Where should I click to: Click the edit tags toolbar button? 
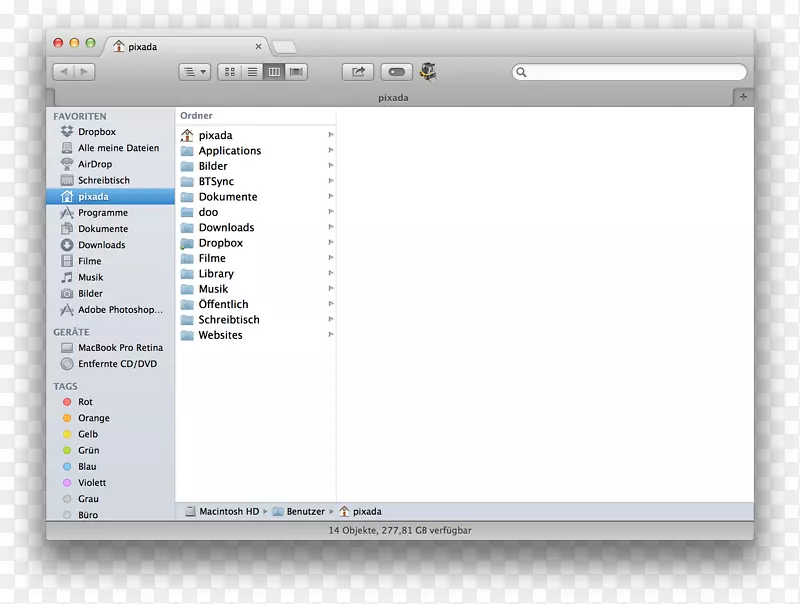395,72
